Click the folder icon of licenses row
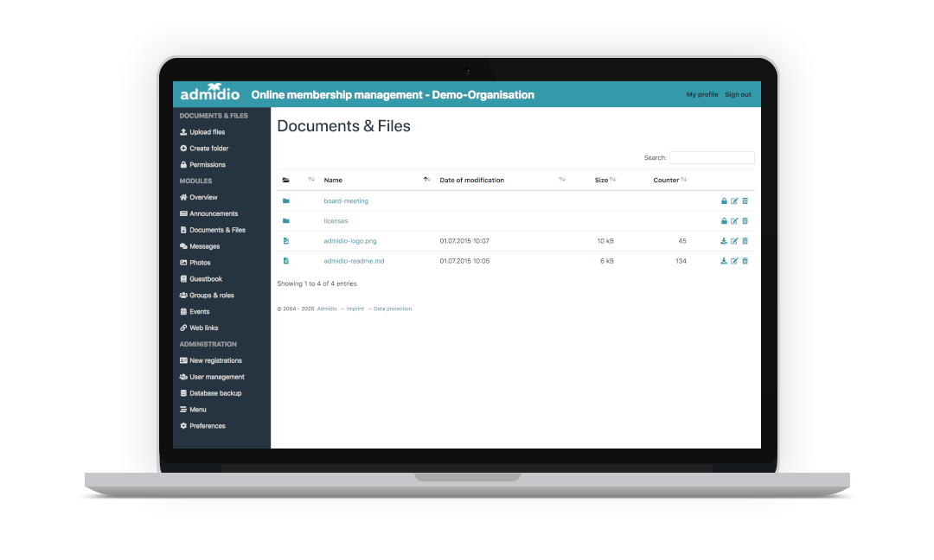 coord(285,221)
